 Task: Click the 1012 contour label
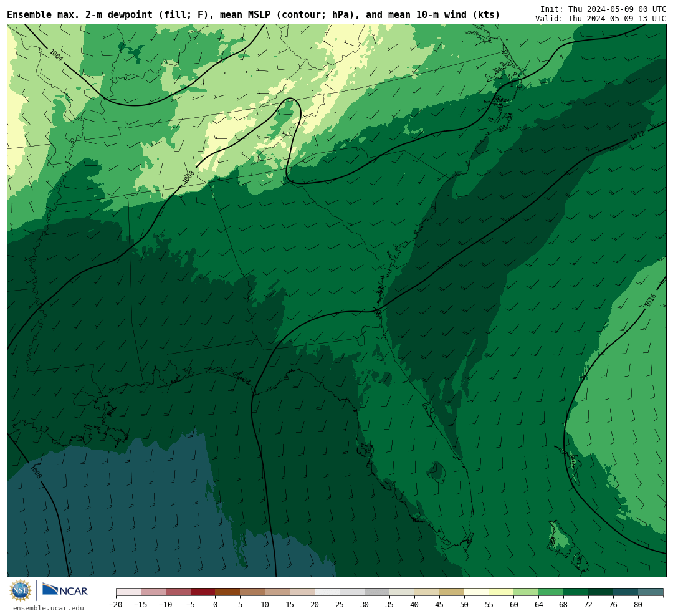click(638, 135)
